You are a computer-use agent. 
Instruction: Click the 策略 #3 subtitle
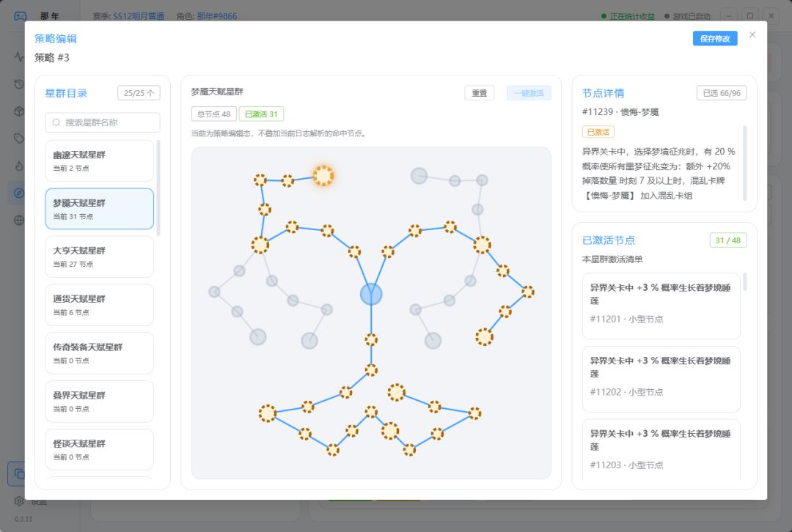[51, 58]
